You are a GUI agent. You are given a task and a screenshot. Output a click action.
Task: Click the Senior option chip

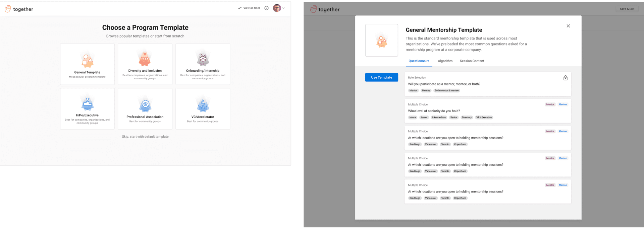click(454, 118)
